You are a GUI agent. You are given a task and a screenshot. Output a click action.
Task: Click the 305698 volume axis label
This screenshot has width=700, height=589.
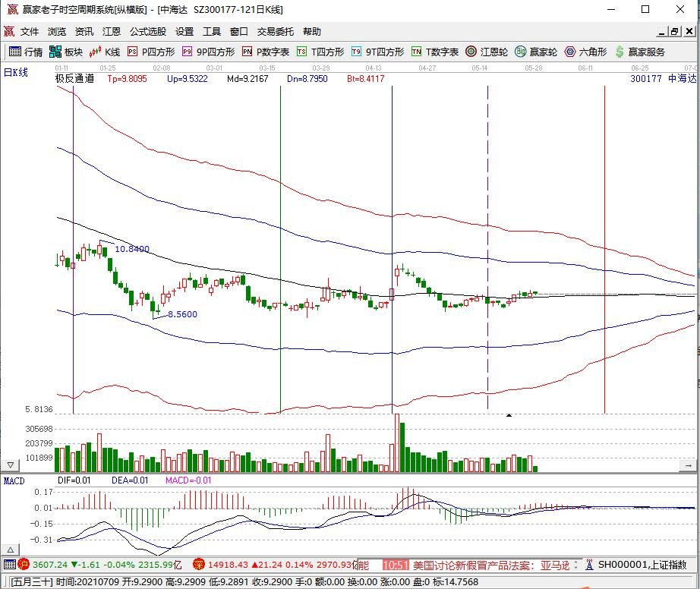click(x=39, y=429)
